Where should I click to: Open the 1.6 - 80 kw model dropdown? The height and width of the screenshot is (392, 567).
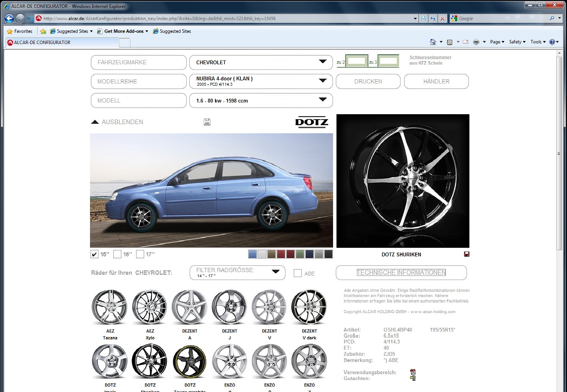pos(261,101)
